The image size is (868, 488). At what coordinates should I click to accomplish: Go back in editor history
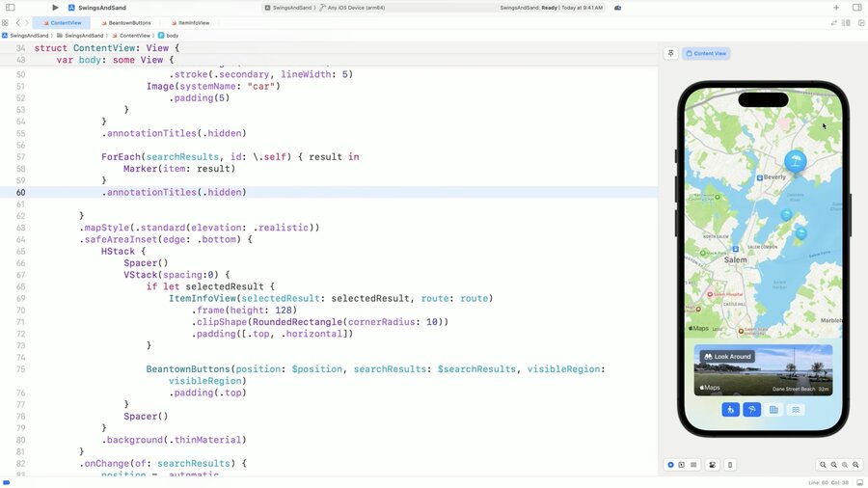(x=17, y=23)
